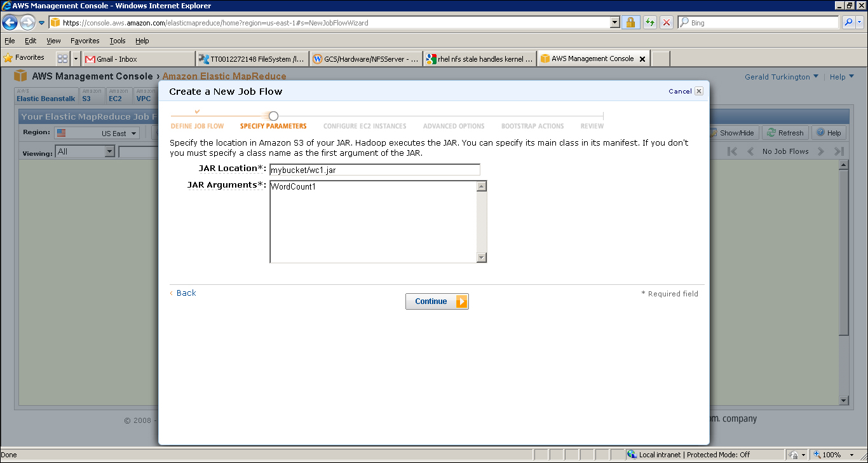This screenshot has height=463, width=868.
Task: Click inside the JAR Arguments text area
Action: point(374,222)
